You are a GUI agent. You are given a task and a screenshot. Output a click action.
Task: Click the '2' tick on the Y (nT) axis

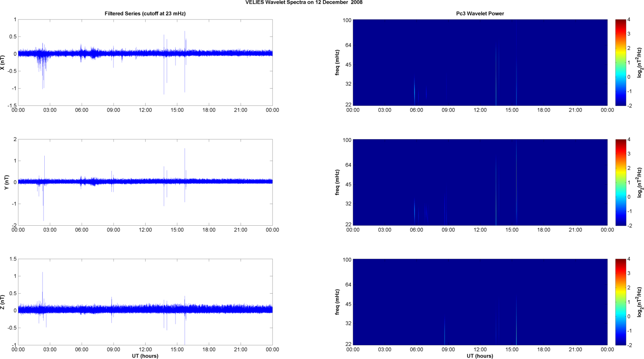15,139
